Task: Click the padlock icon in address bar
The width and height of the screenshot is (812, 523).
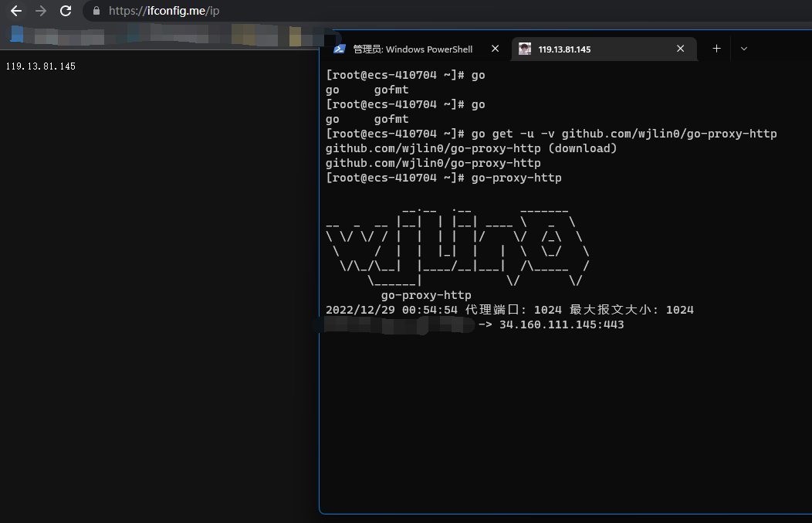Action: [95, 11]
